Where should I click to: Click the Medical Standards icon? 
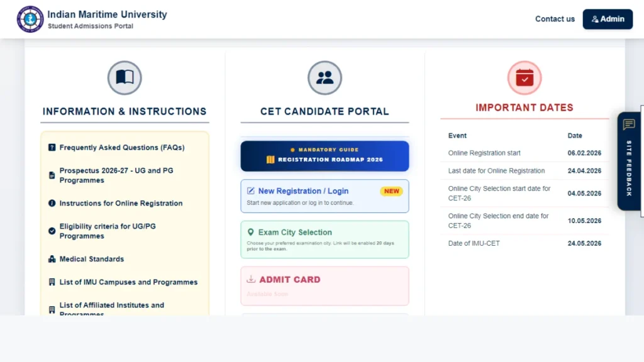52,260
